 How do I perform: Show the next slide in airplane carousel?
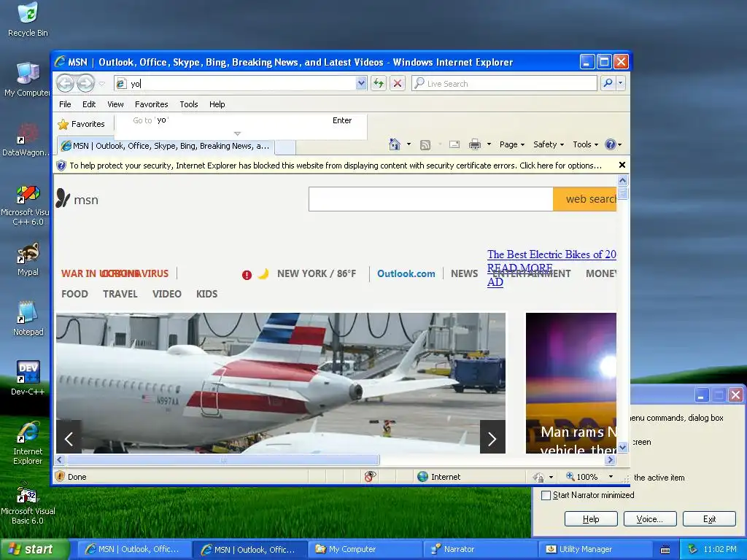(x=492, y=437)
